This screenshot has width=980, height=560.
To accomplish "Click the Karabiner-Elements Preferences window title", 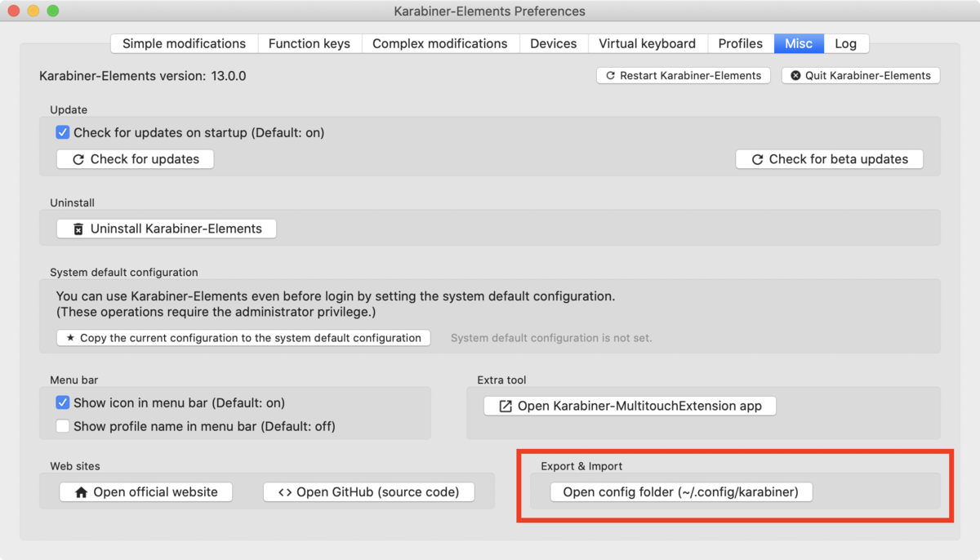I will coord(489,11).
